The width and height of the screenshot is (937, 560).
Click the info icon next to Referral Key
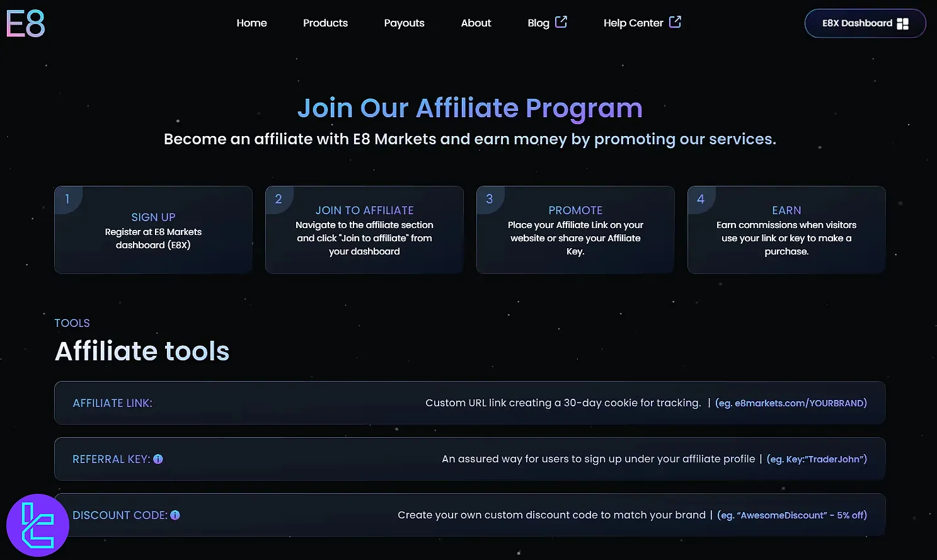pos(158,459)
